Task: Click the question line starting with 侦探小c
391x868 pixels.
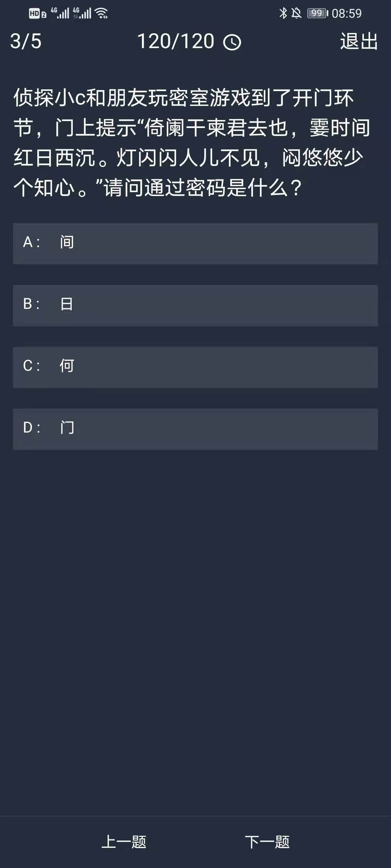Action: pyautogui.click(x=183, y=98)
